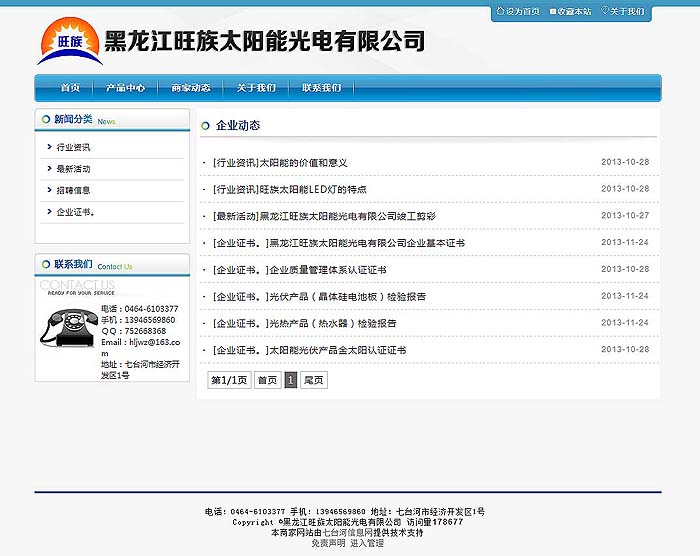Click arrow icon beside 招聘信息

pyautogui.click(x=49, y=190)
